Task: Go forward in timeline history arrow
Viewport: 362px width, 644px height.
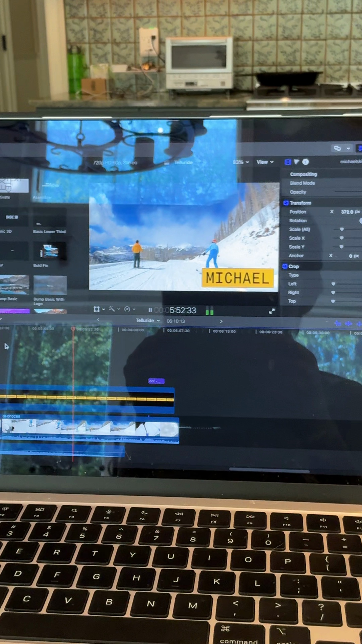Action: point(221,321)
